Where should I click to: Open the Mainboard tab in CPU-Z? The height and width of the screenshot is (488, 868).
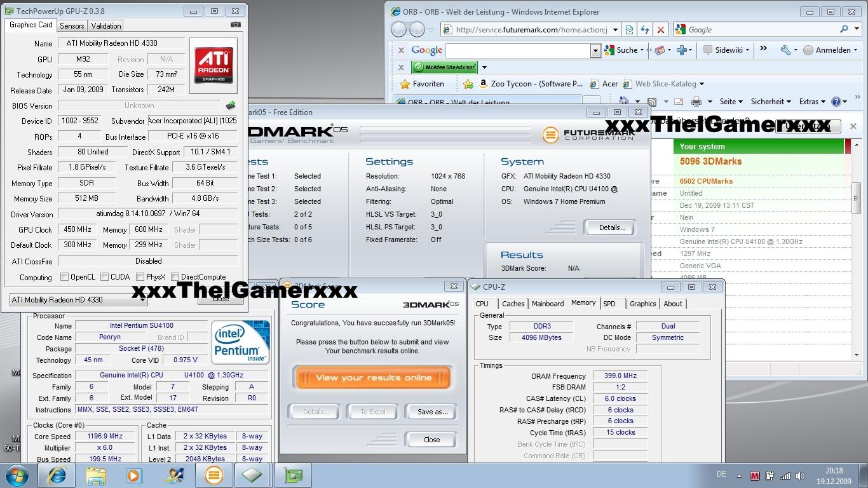coord(548,304)
